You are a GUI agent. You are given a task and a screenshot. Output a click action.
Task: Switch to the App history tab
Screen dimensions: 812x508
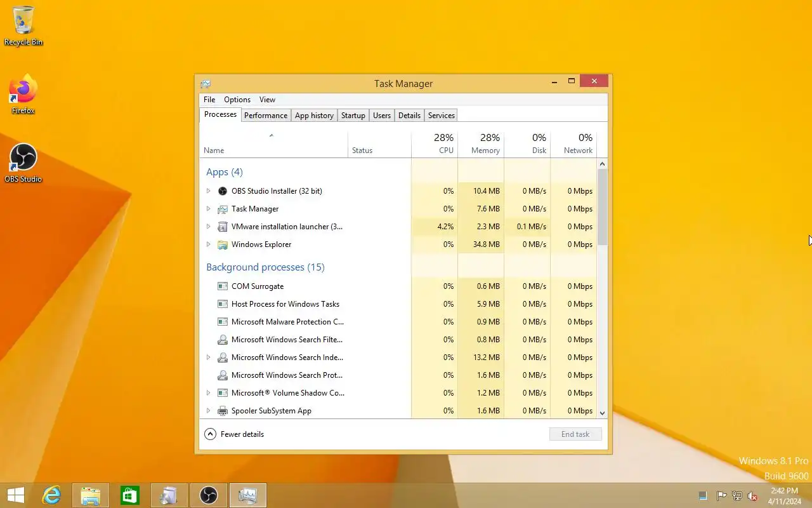[x=314, y=116]
